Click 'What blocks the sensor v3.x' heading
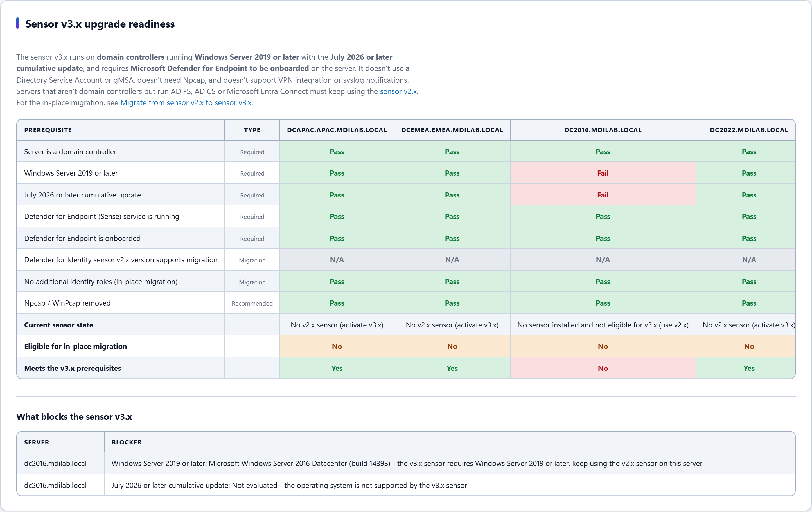 point(74,417)
